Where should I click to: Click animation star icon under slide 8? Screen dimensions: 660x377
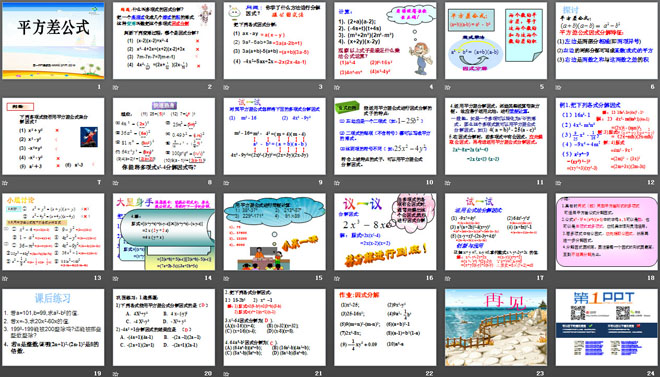coord(116,183)
